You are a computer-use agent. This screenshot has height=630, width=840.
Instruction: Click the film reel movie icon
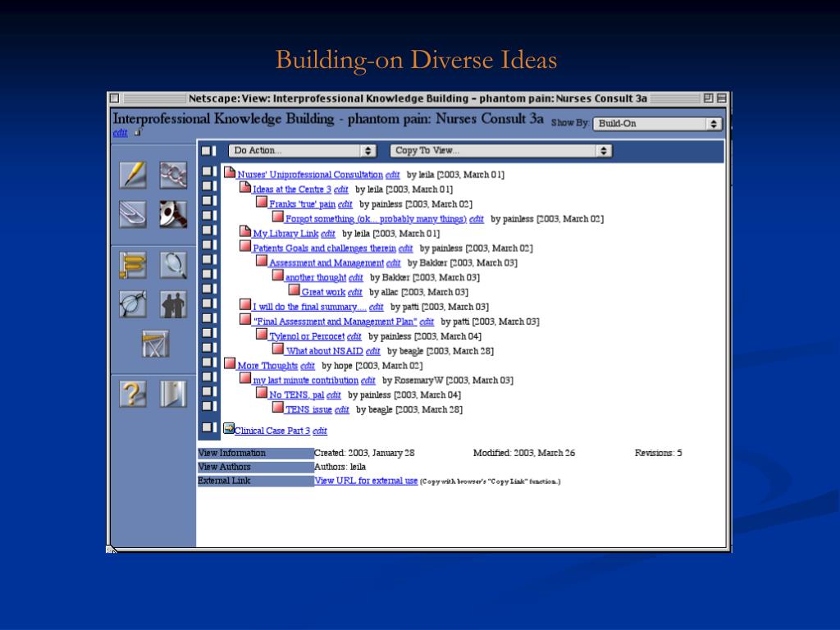173,214
